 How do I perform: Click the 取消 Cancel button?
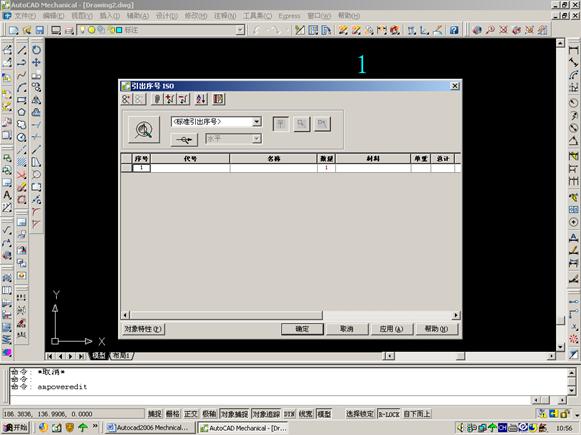(347, 329)
